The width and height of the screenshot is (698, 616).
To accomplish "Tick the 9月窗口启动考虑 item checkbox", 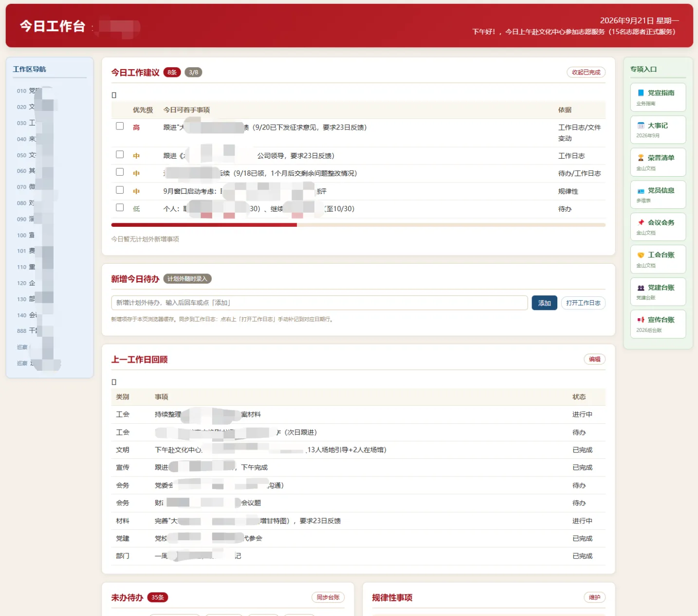I will pos(120,190).
